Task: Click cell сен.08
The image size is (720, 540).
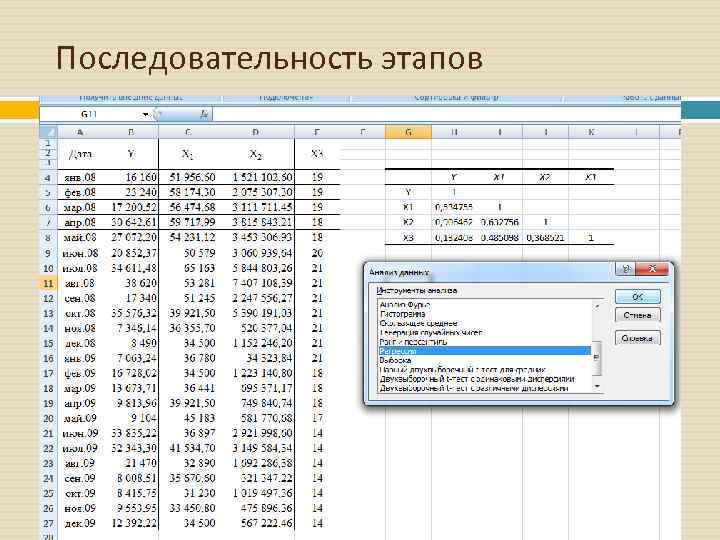Action: pos(80,298)
